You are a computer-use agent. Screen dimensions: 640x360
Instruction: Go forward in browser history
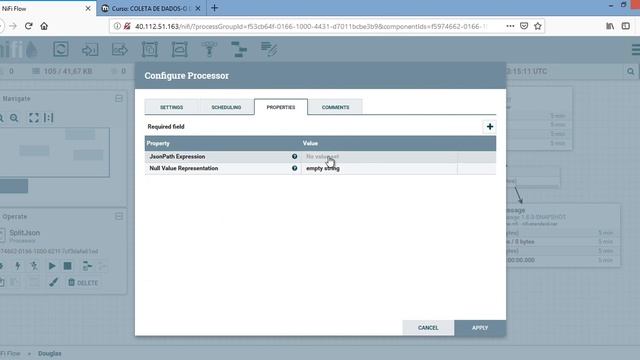click(x=13, y=26)
